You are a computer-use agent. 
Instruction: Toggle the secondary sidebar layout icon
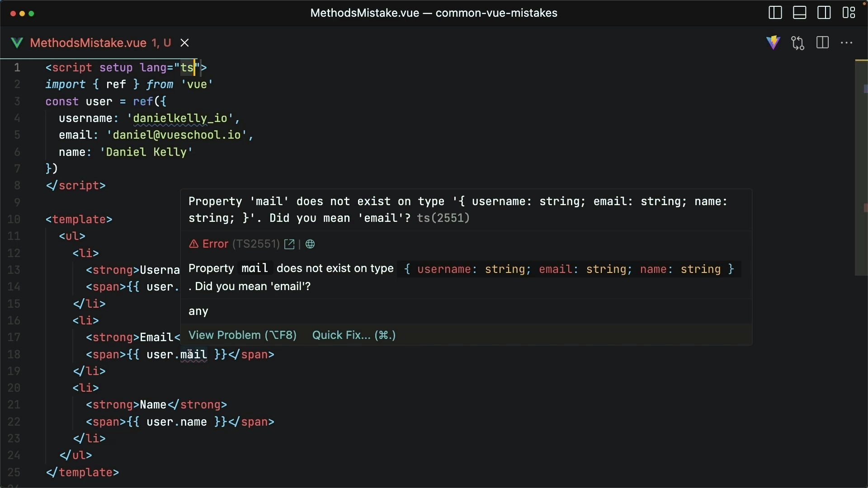point(824,13)
